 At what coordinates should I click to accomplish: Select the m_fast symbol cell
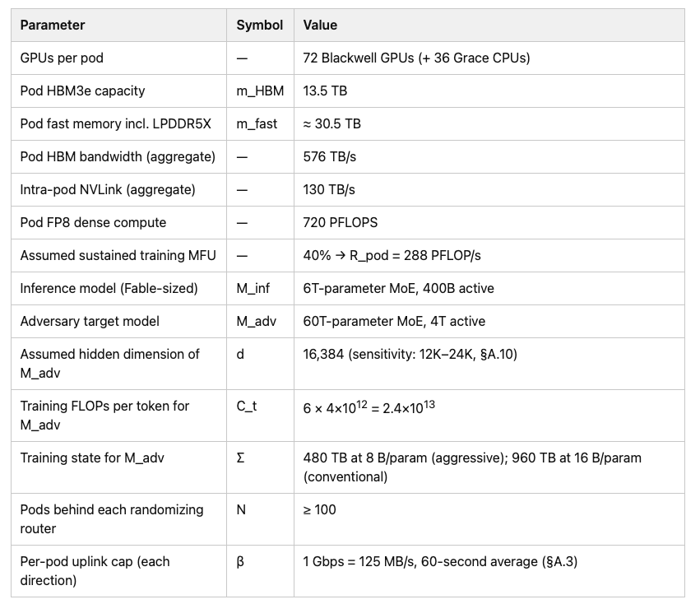(x=257, y=123)
